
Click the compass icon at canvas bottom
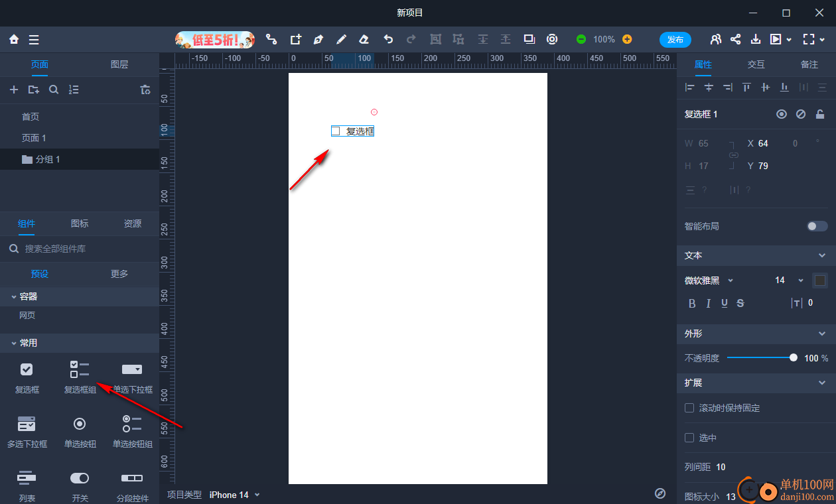tap(660, 493)
